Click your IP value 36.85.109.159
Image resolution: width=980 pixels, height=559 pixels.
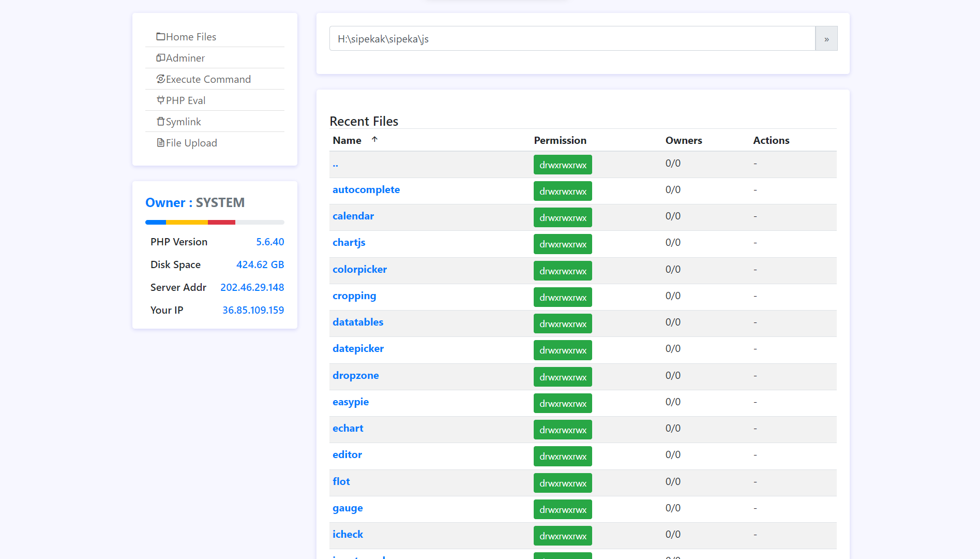click(253, 310)
